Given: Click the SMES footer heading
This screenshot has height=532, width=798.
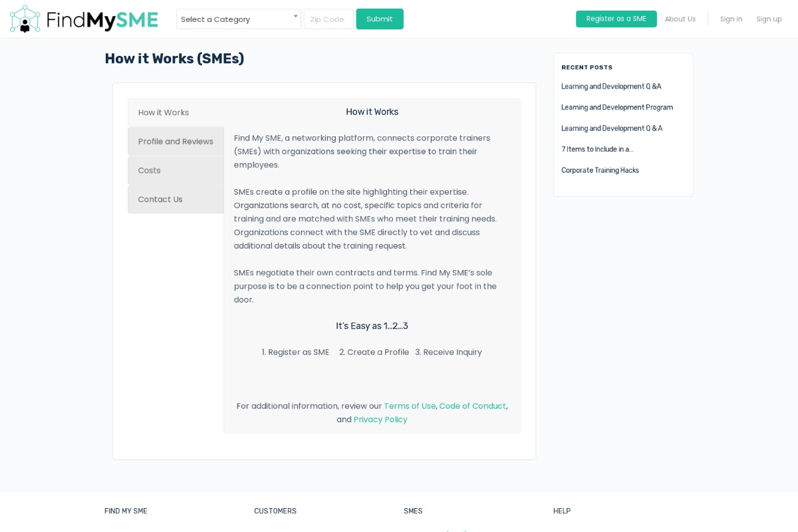Looking at the screenshot, I should pyautogui.click(x=413, y=511).
